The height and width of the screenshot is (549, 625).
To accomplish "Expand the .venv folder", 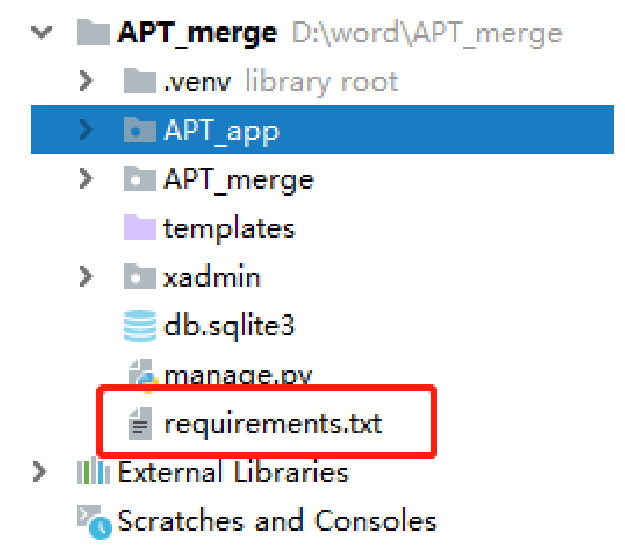I will click(86, 81).
